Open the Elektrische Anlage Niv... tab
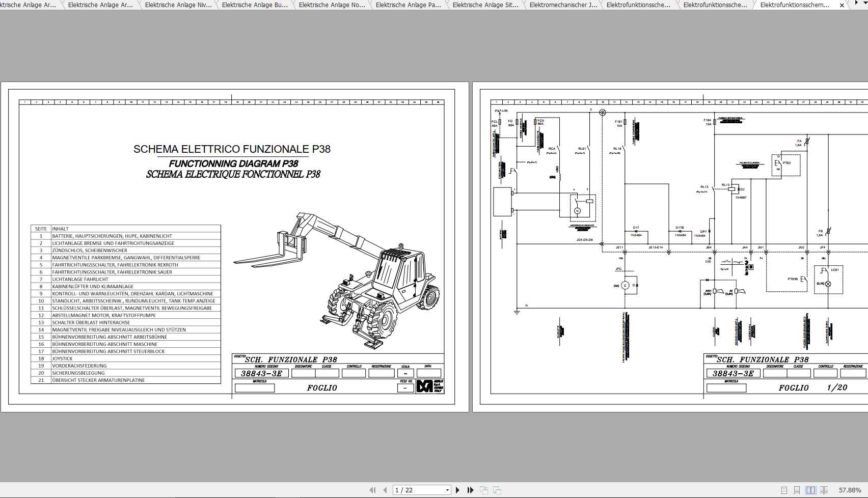Screen dimensions: 868x498 coord(178,5)
